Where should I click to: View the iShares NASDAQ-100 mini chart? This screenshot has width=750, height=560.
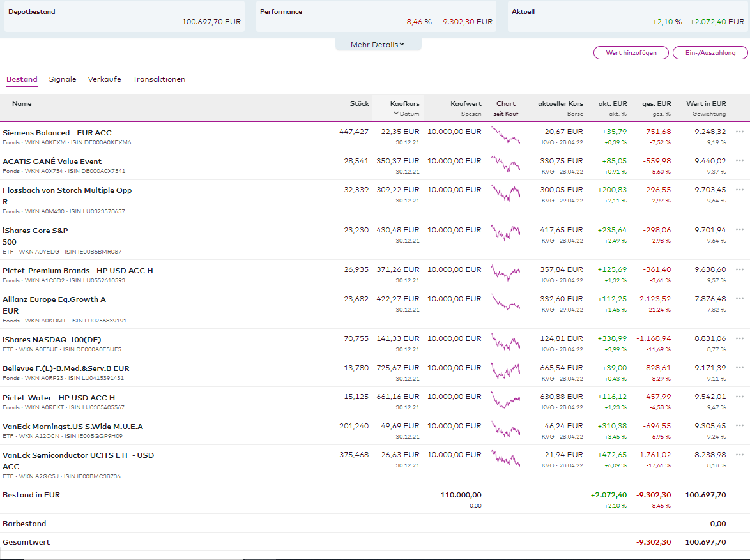[505, 343]
